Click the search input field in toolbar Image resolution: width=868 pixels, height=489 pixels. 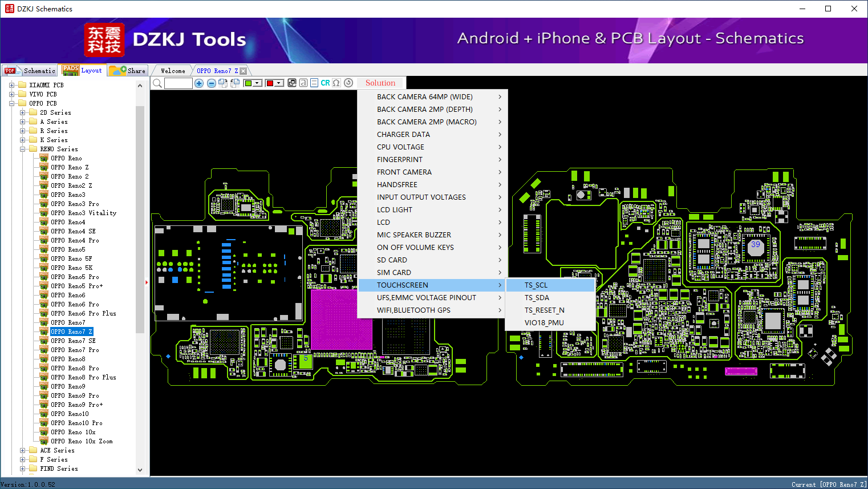tap(179, 83)
